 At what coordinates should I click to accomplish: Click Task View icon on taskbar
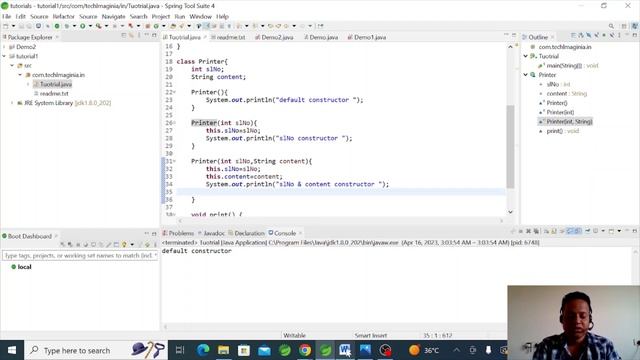[x=180, y=350]
